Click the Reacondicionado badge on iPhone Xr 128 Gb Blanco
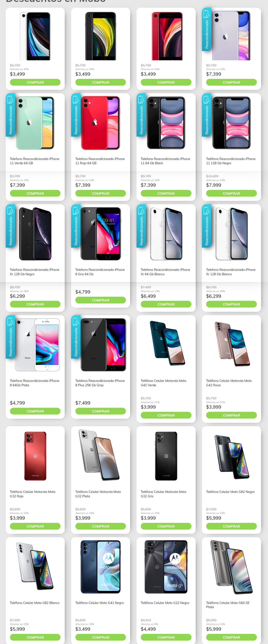Image resolution: width=268 pixels, height=644 pixels. 207,226
